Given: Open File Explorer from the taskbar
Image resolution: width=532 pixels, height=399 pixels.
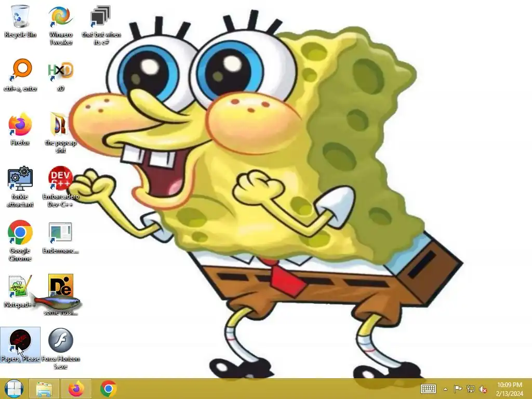Looking at the screenshot, I should pos(45,389).
